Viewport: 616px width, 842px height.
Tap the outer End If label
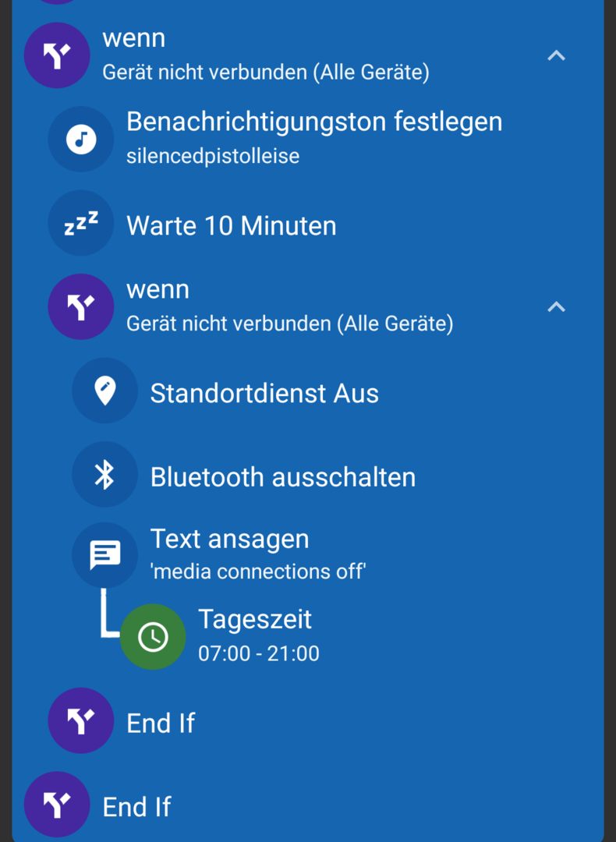tap(136, 807)
